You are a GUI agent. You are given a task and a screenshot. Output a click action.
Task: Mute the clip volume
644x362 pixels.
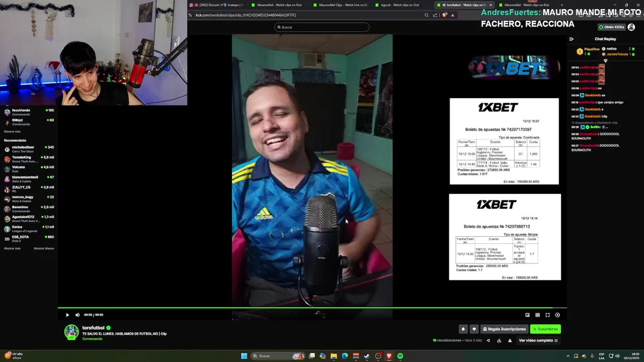point(77,315)
